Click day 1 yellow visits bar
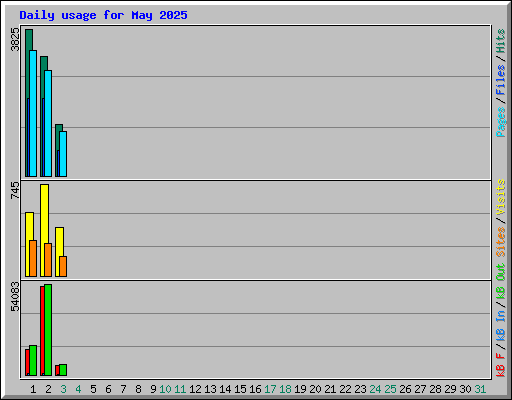512x400 pixels. click(x=29, y=227)
